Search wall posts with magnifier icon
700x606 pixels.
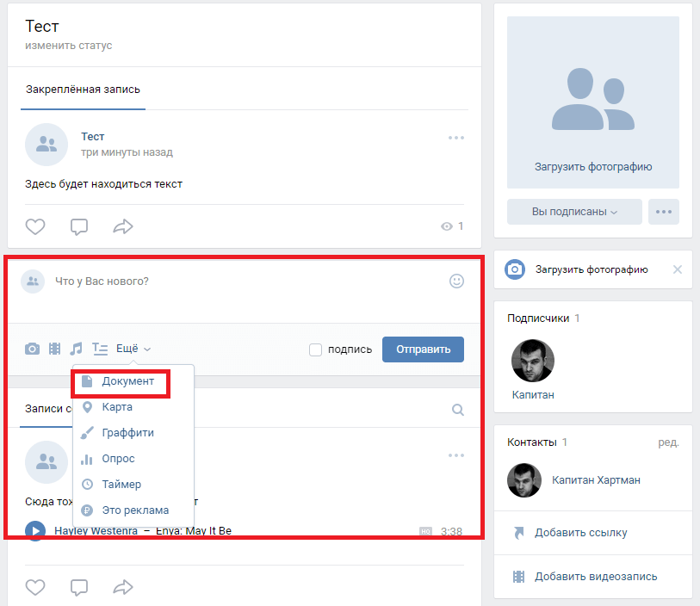click(457, 410)
